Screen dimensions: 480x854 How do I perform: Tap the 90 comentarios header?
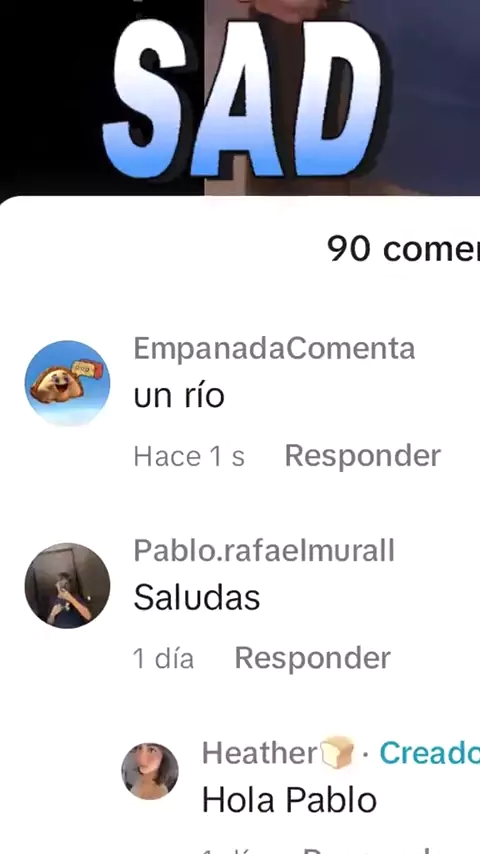(x=403, y=249)
